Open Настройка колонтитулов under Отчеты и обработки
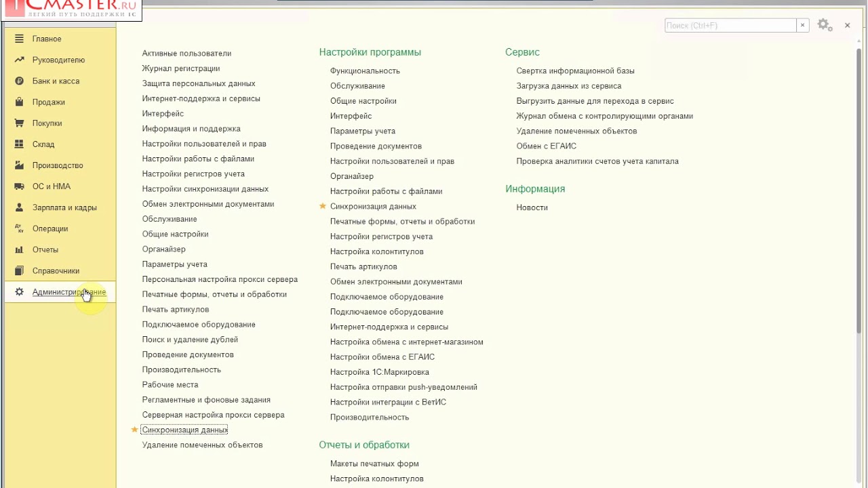The width and height of the screenshot is (868, 488). coord(377,479)
